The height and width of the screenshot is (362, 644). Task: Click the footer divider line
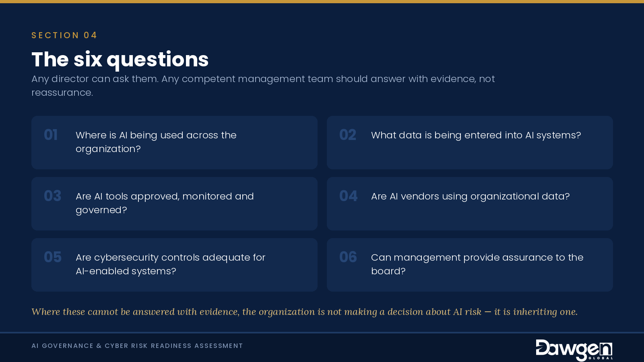pos(322,333)
